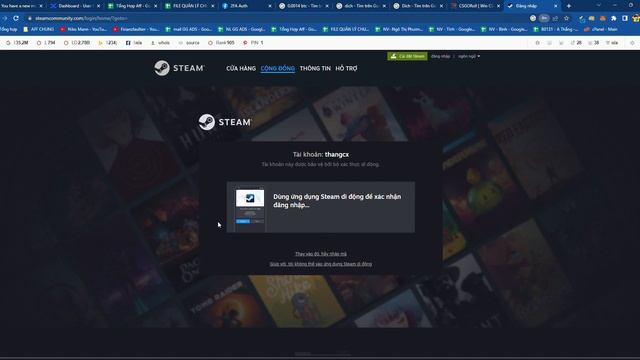Click the share icon in the address bar
The height and width of the screenshot is (360, 640).
click(555, 18)
